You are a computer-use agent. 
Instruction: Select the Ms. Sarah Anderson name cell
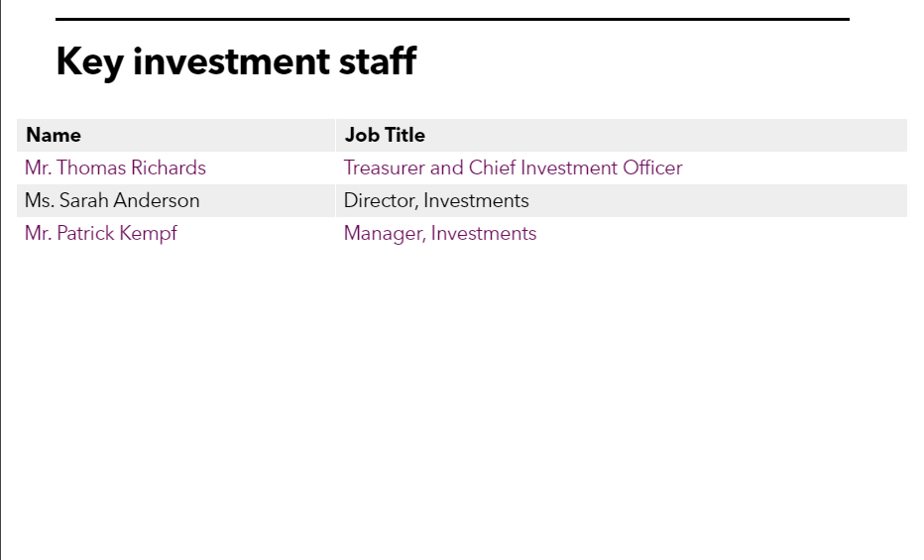pyautogui.click(x=175, y=201)
